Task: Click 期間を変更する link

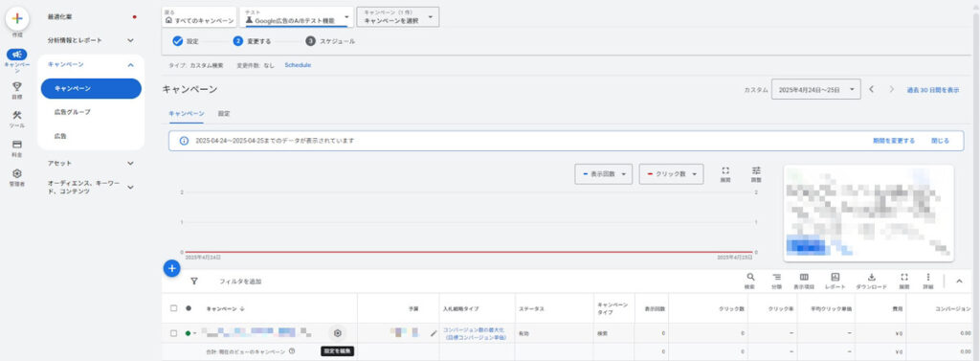Action: coord(894,141)
